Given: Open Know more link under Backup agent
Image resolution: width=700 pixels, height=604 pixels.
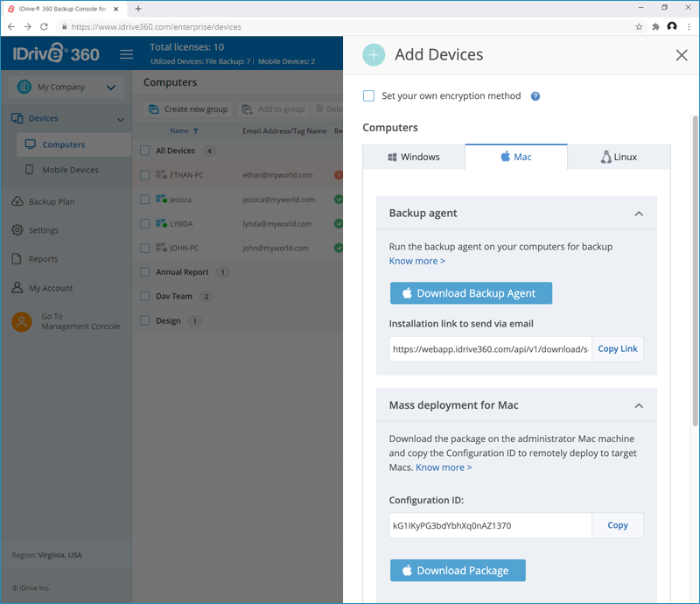Looking at the screenshot, I should [x=417, y=261].
